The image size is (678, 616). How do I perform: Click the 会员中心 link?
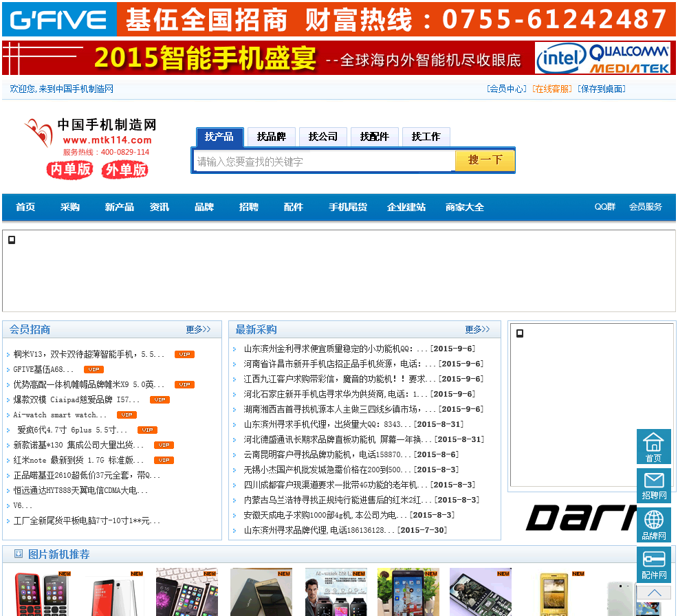507,89
